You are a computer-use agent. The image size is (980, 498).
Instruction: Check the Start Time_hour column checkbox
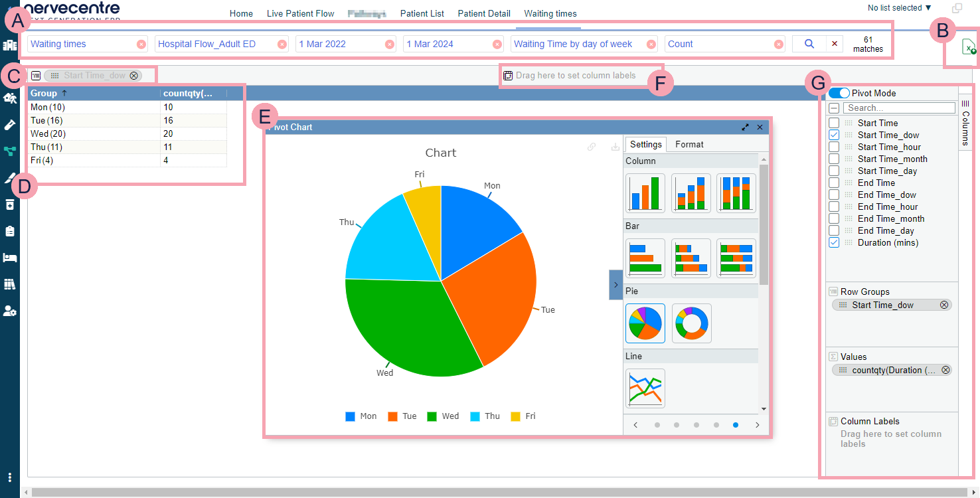[x=834, y=147]
